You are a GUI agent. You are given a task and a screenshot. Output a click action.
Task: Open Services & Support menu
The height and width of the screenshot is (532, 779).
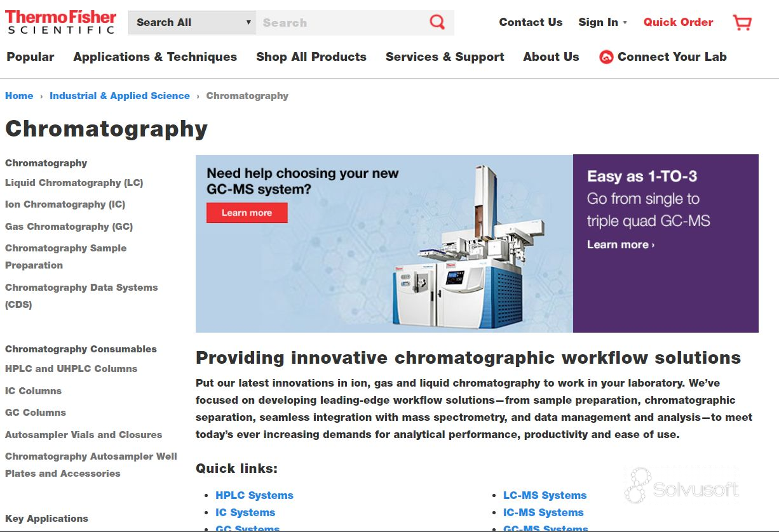pos(445,57)
